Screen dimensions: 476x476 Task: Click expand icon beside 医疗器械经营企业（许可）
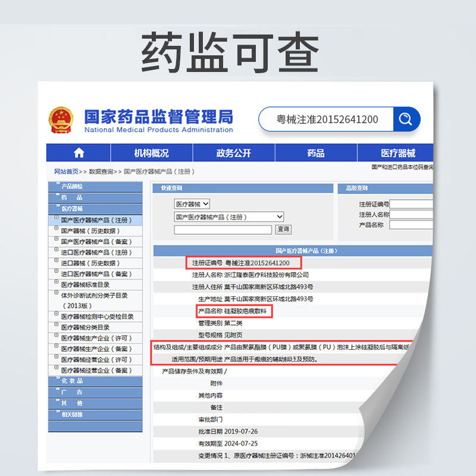pyautogui.click(x=57, y=359)
